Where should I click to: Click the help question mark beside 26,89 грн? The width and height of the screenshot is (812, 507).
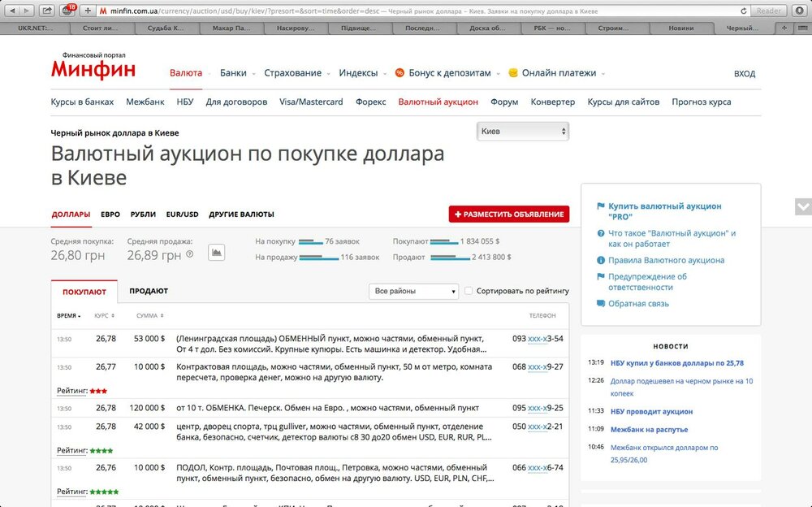(x=190, y=254)
